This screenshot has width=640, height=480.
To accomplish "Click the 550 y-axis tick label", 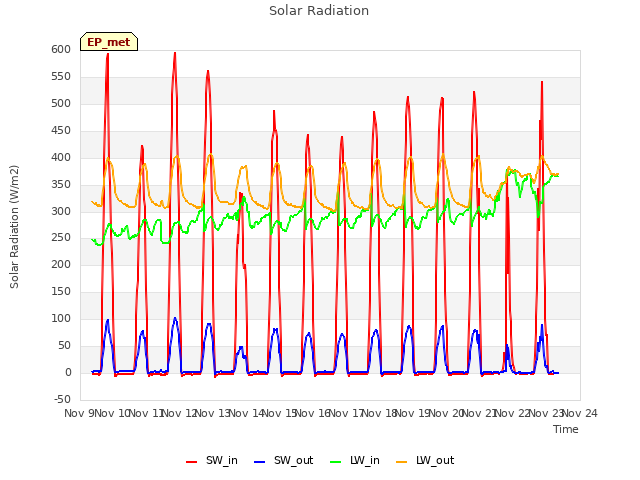I will [61, 76].
